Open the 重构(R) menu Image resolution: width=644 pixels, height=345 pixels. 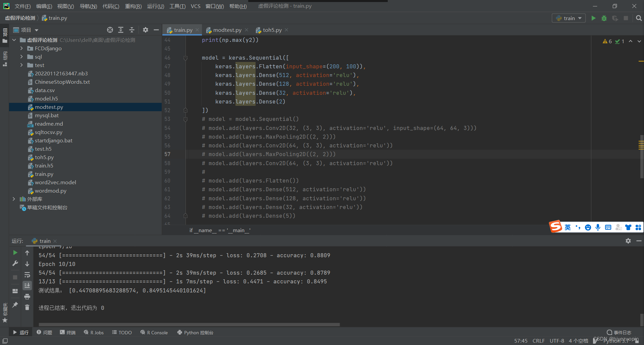tap(133, 6)
